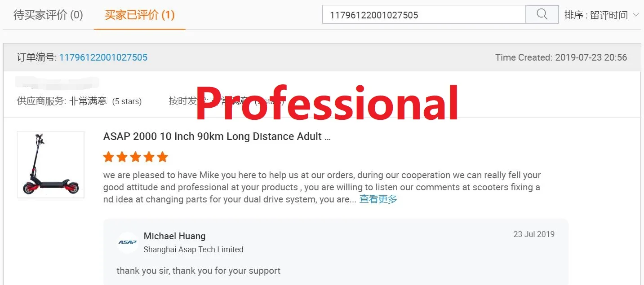Image resolution: width=644 pixels, height=285 pixels.
Task: Expand the review via 查看更多
Action: (378, 199)
